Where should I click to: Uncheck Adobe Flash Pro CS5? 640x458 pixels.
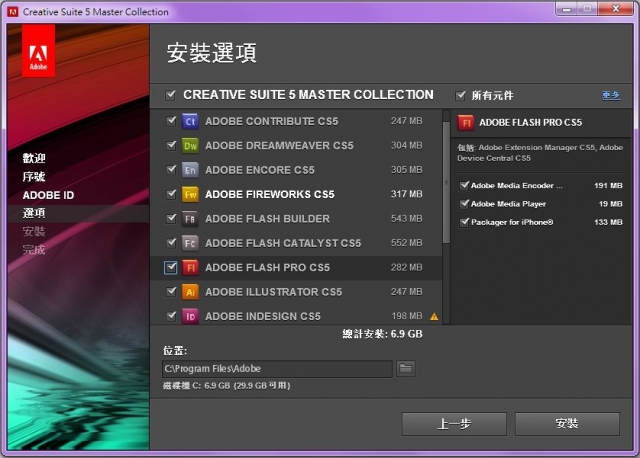point(171,267)
